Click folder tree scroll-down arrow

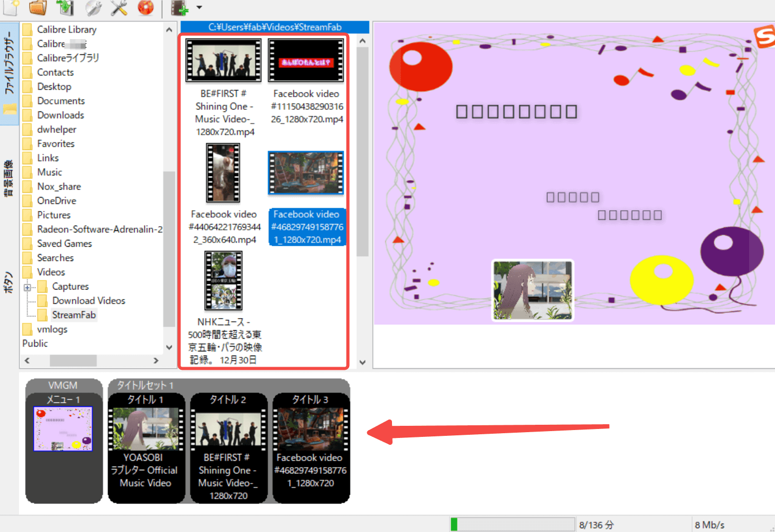click(169, 347)
